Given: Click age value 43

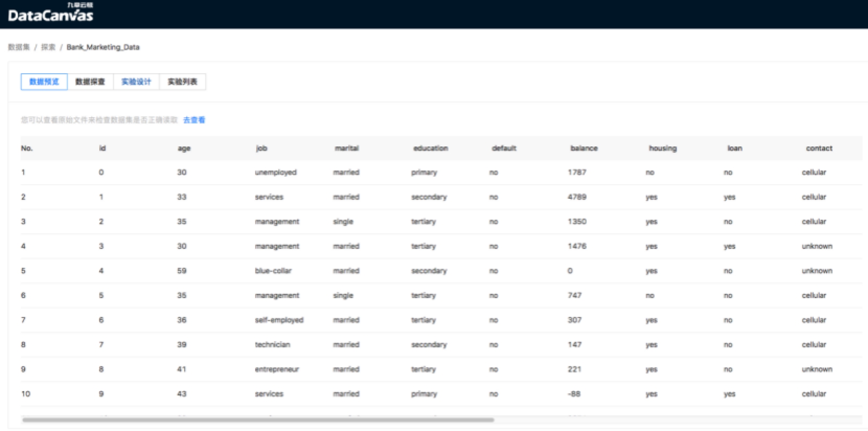Looking at the screenshot, I should 181,394.
